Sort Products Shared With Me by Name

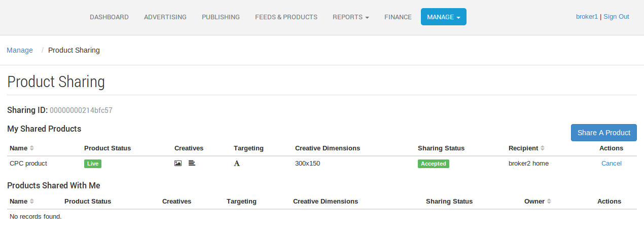click(21, 201)
